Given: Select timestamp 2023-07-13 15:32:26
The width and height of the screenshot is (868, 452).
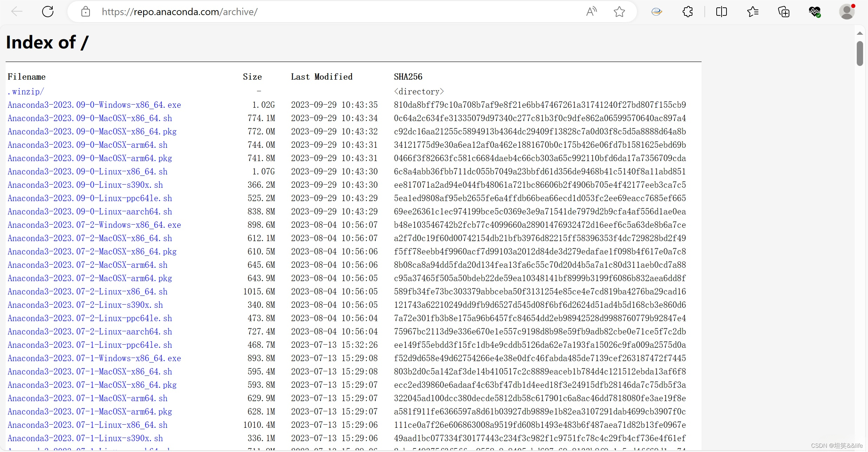Looking at the screenshot, I should (x=334, y=345).
